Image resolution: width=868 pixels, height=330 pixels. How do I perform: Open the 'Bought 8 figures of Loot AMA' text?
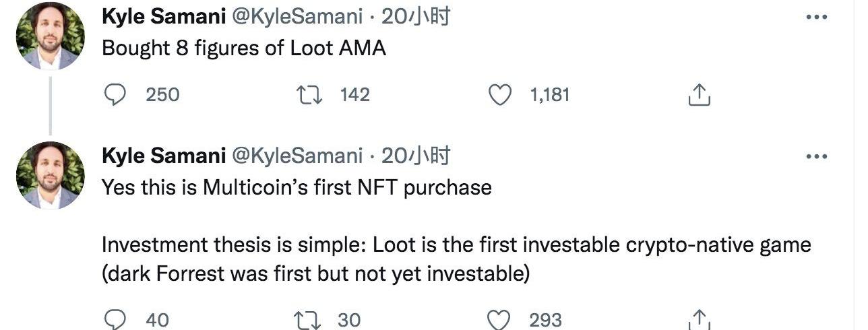point(243,48)
